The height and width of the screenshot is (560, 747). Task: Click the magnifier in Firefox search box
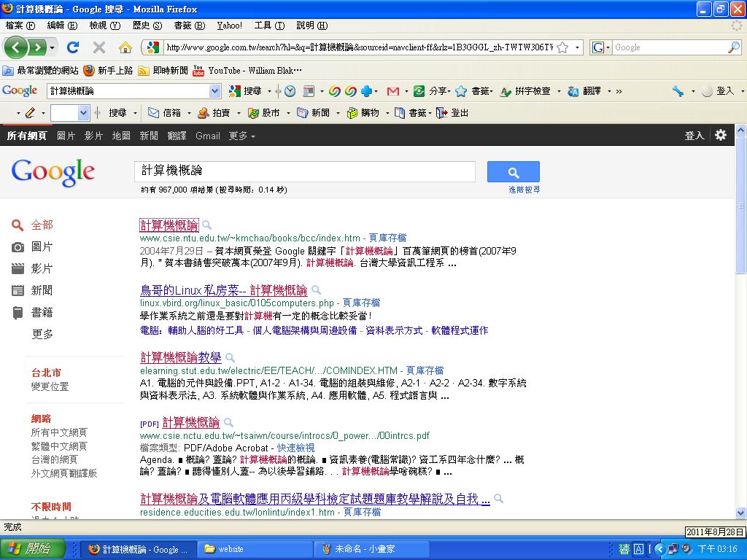point(734,47)
